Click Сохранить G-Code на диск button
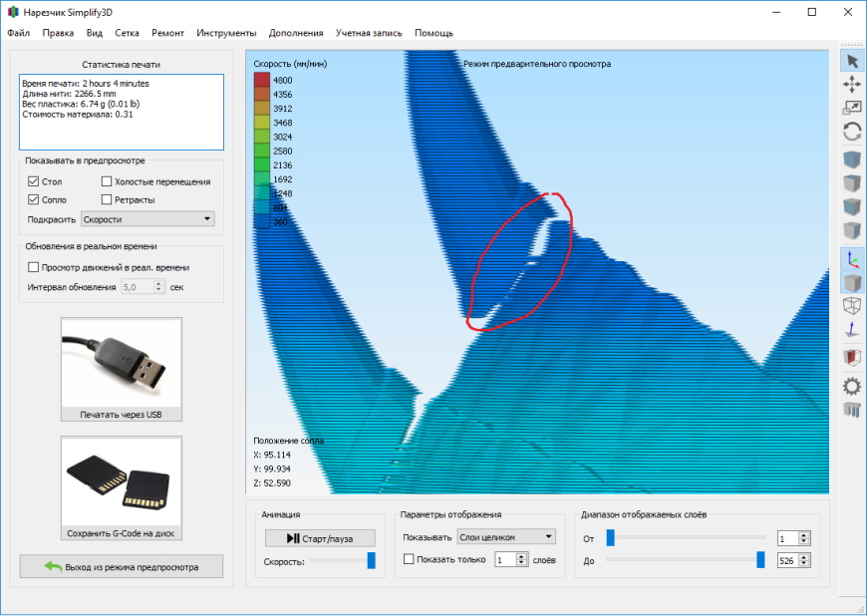This screenshot has width=867, height=616. coord(122,487)
